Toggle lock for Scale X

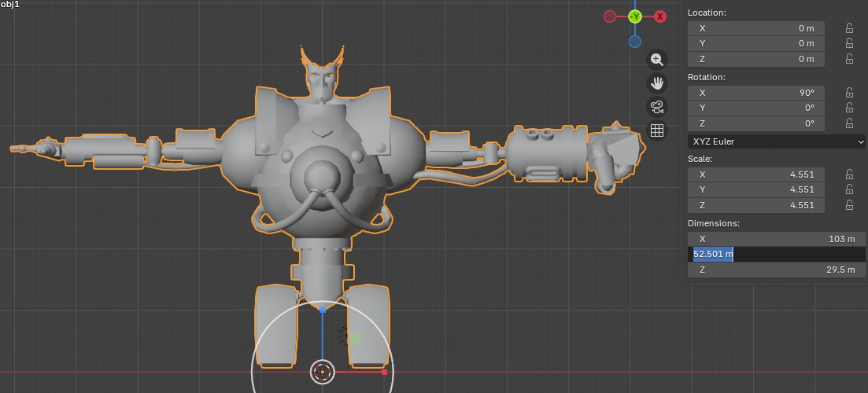(x=848, y=174)
